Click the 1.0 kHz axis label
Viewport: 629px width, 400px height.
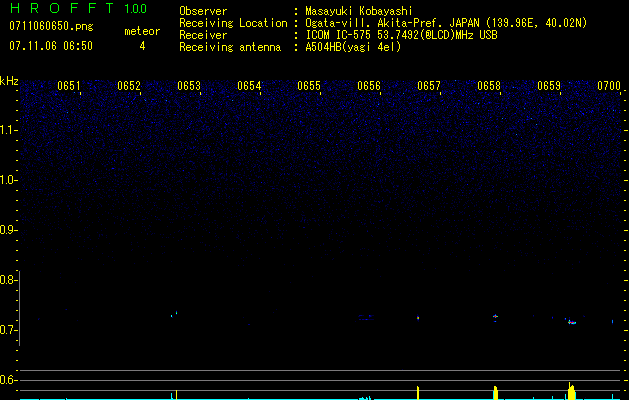[8, 180]
